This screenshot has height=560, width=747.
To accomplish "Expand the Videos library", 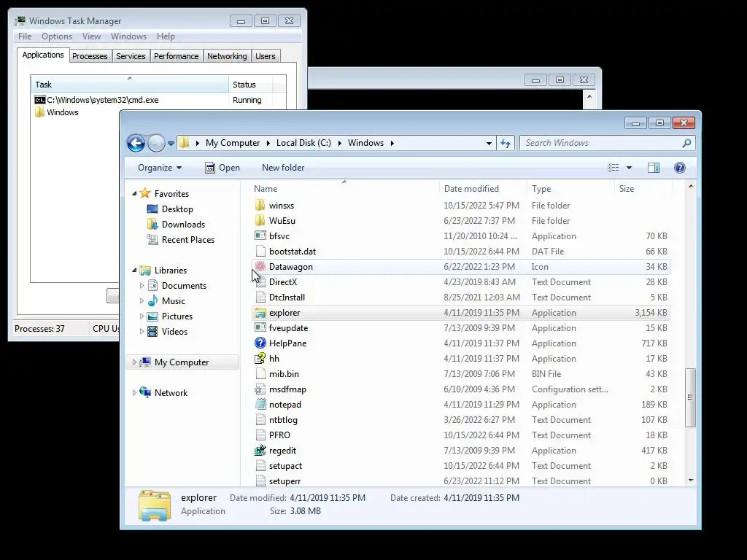I will coord(142,332).
